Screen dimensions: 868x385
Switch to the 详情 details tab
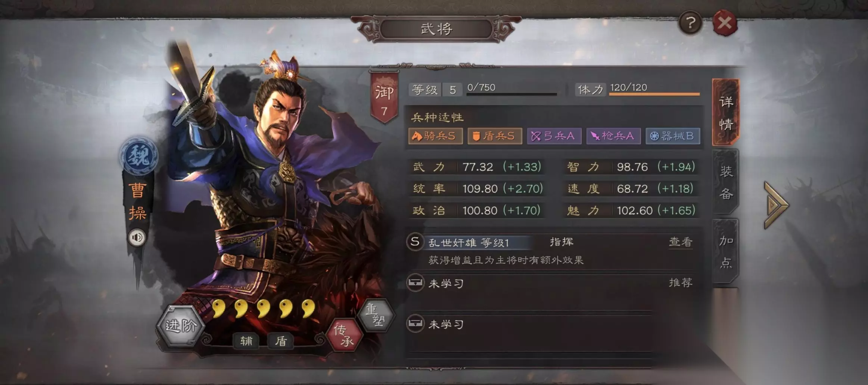[x=725, y=112]
